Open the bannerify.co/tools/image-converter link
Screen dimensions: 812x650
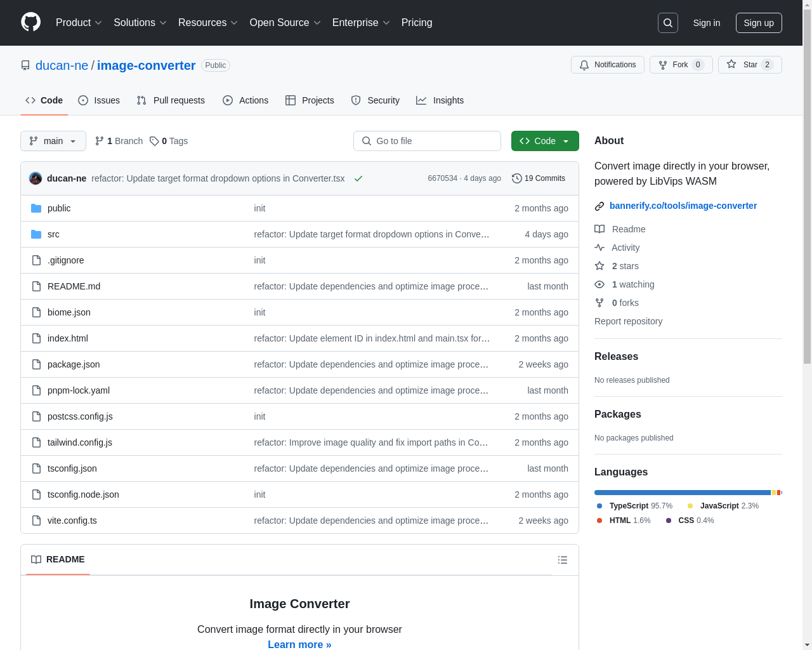click(683, 206)
